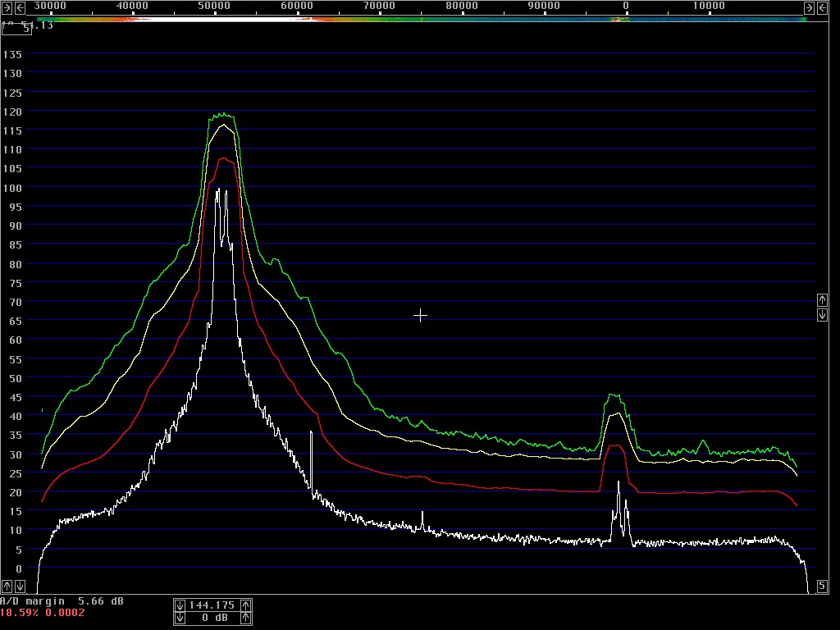The height and width of the screenshot is (630, 840).
Task: Click the 85 dB amplitude scale label
Action: (x=16, y=244)
